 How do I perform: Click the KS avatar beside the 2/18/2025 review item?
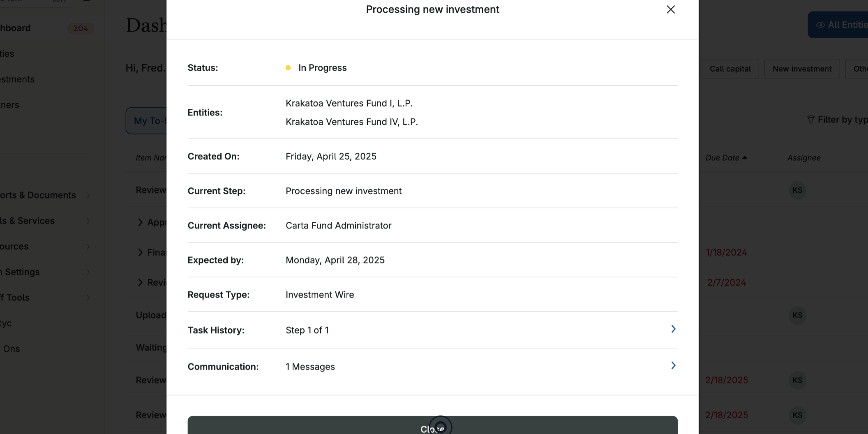(x=797, y=380)
